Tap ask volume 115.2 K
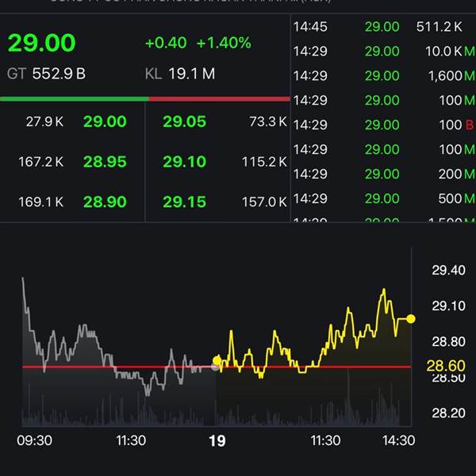Viewport: 476px width, 476px height. pyautogui.click(x=264, y=162)
